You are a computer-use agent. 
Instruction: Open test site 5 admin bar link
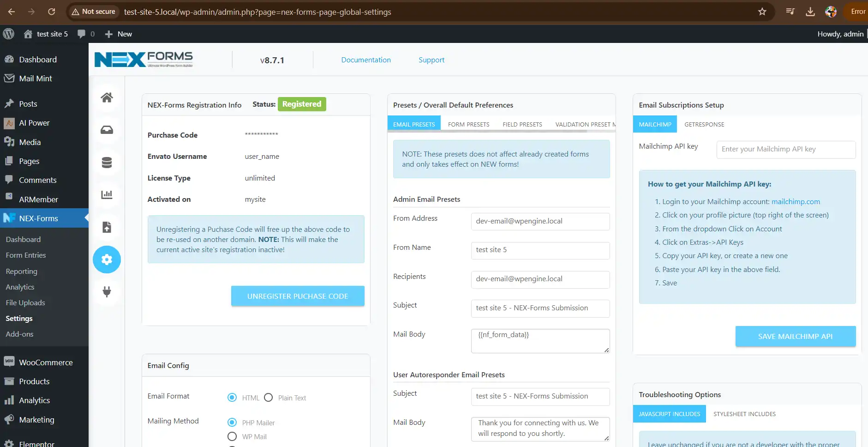click(x=46, y=34)
